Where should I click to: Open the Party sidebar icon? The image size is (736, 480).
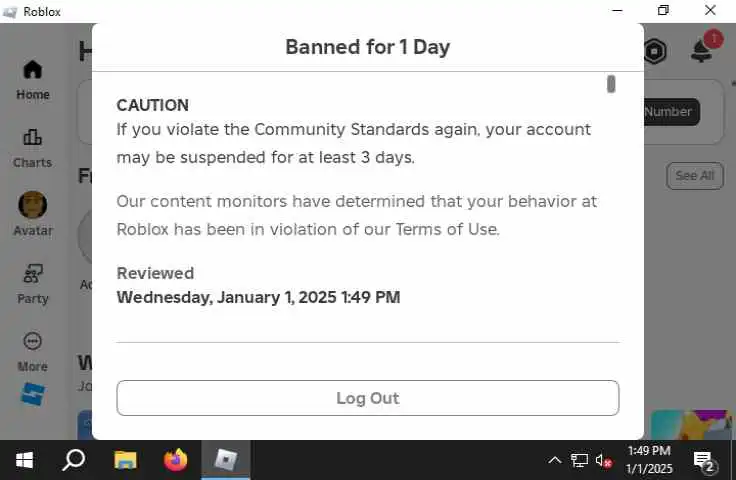pos(32,282)
